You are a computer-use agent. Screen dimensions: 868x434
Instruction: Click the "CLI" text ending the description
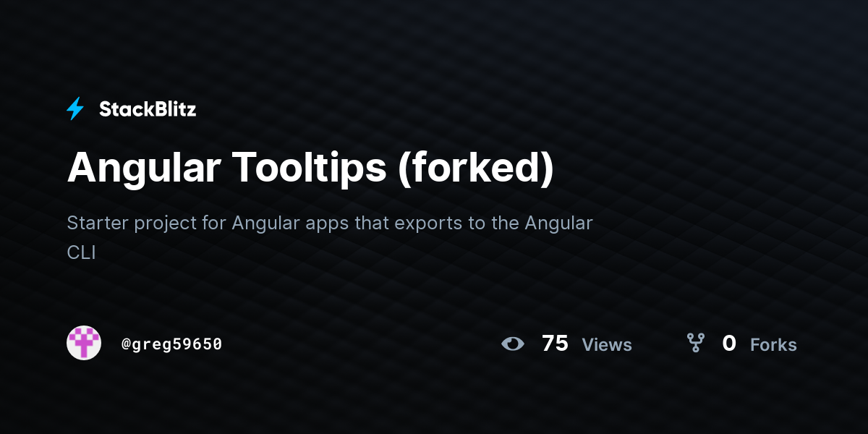pos(81,252)
